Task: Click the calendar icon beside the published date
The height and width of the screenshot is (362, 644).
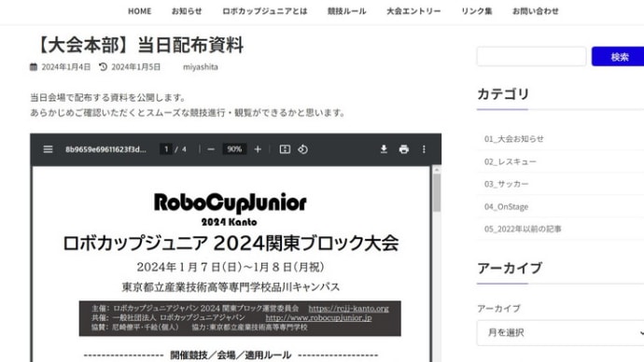Action: click(x=34, y=67)
